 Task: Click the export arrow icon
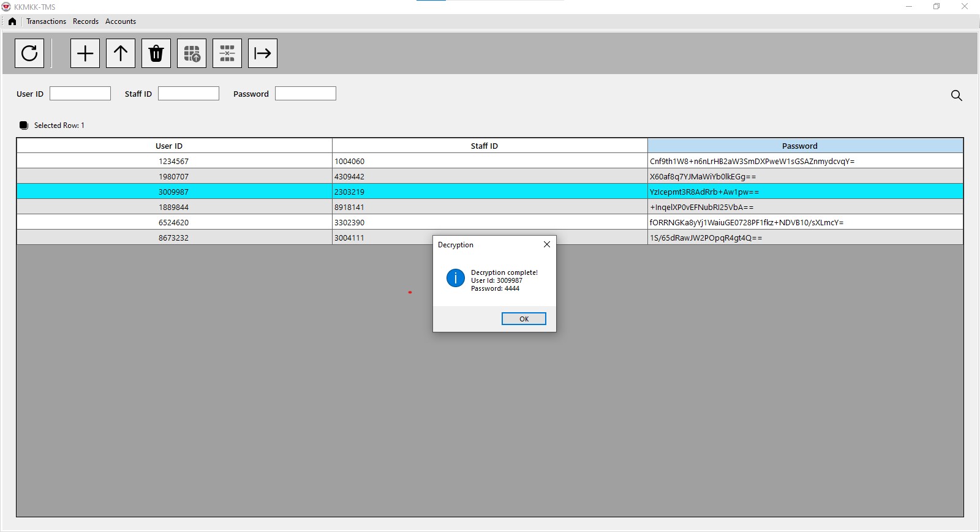click(x=263, y=53)
